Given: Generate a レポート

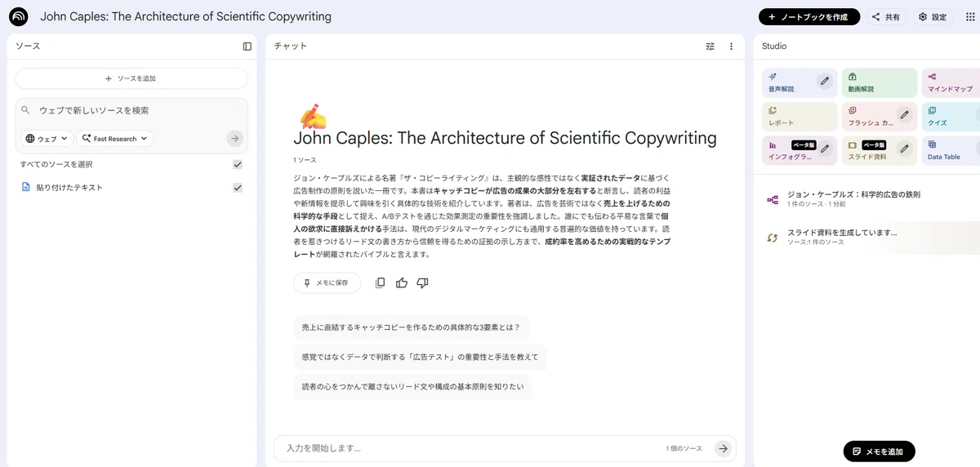Looking at the screenshot, I should tap(800, 117).
